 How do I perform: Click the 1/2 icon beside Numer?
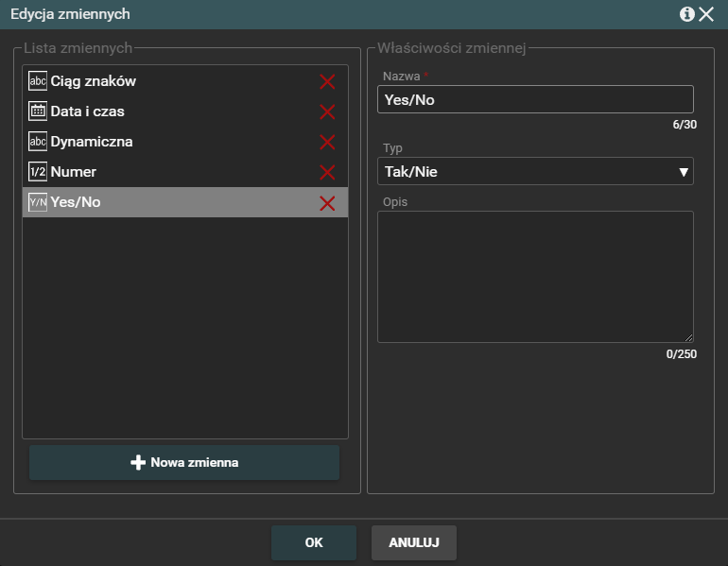click(x=38, y=172)
